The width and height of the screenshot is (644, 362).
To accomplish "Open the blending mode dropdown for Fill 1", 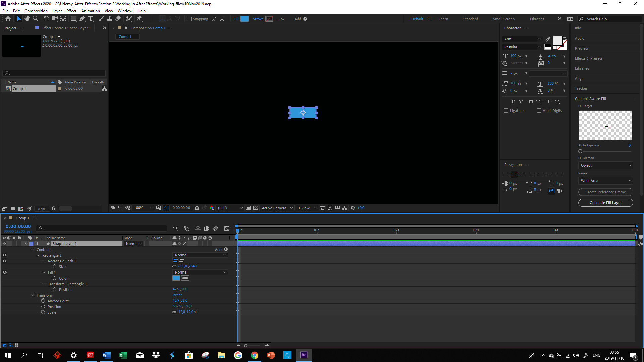I will pos(200,272).
